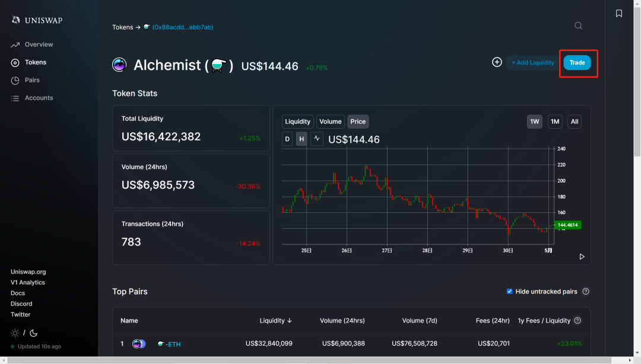Click the Tokens breadcrumb link
This screenshot has width=641, height=364.
point(123,27)
